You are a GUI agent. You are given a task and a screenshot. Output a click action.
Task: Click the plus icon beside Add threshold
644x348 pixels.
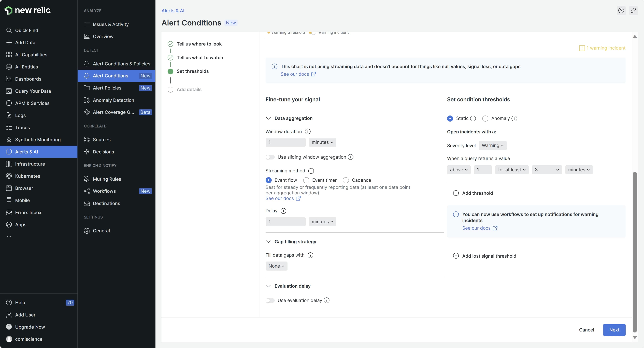[x=456, y=193]
